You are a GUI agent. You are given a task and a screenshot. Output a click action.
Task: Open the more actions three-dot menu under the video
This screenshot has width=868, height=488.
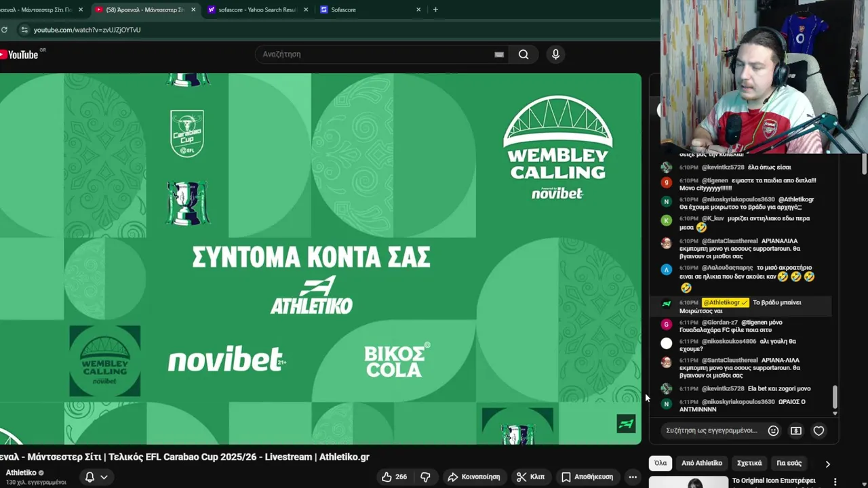click(633, 476)
